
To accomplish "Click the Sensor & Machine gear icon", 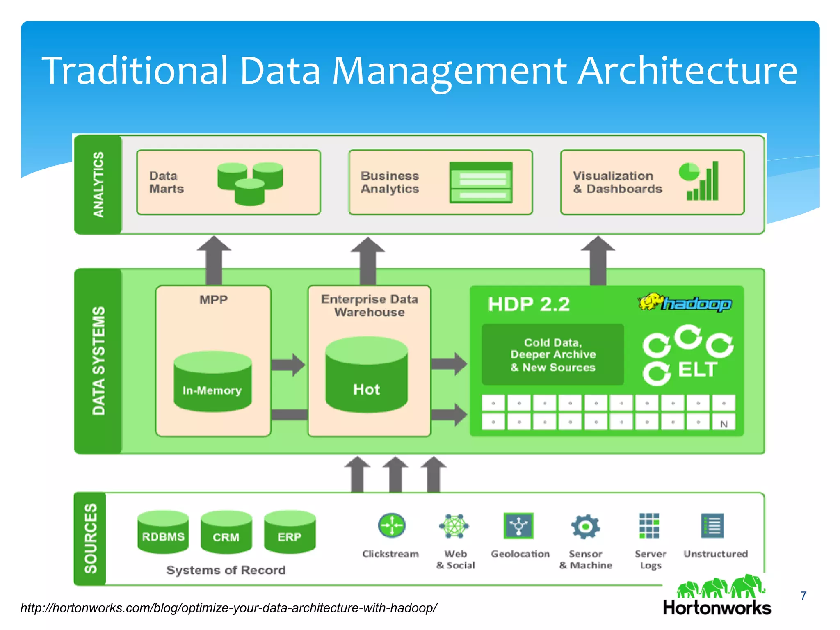I will point(585,526).
